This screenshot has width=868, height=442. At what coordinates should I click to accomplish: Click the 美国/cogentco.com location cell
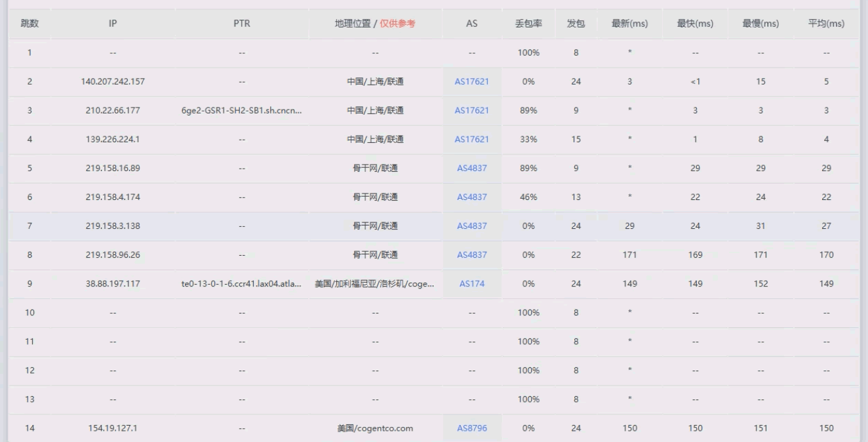click(375, 428)
